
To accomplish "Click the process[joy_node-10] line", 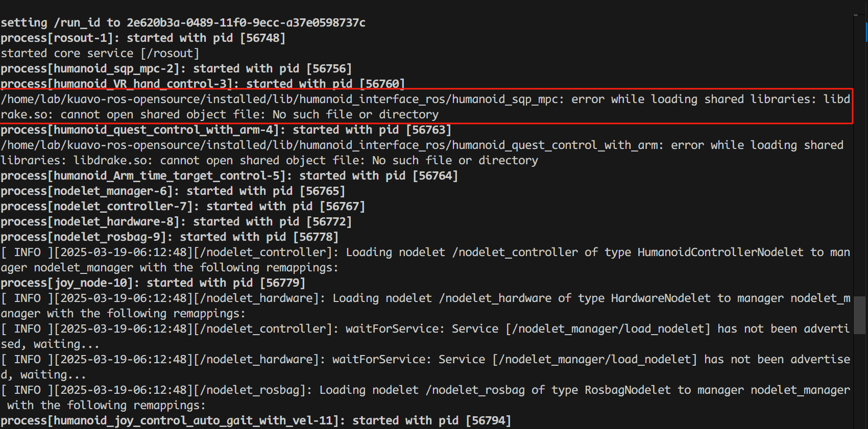I will [x=153, y=283].
